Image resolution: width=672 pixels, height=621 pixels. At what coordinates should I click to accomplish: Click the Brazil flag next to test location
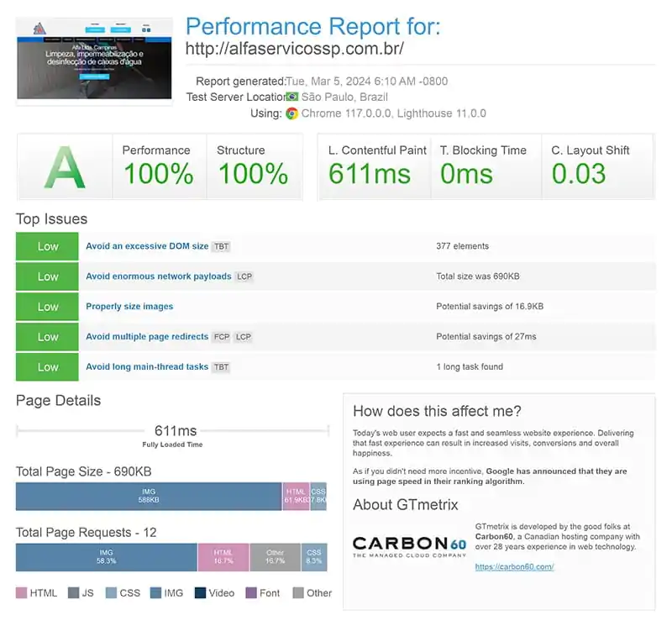291,97
